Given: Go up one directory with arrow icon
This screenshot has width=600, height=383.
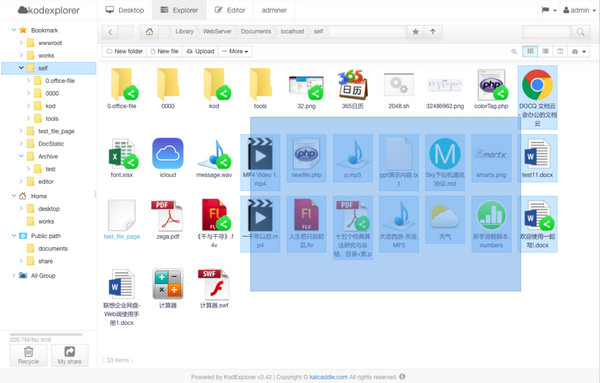Looking at the screenshot, I should tap(433, 32).
